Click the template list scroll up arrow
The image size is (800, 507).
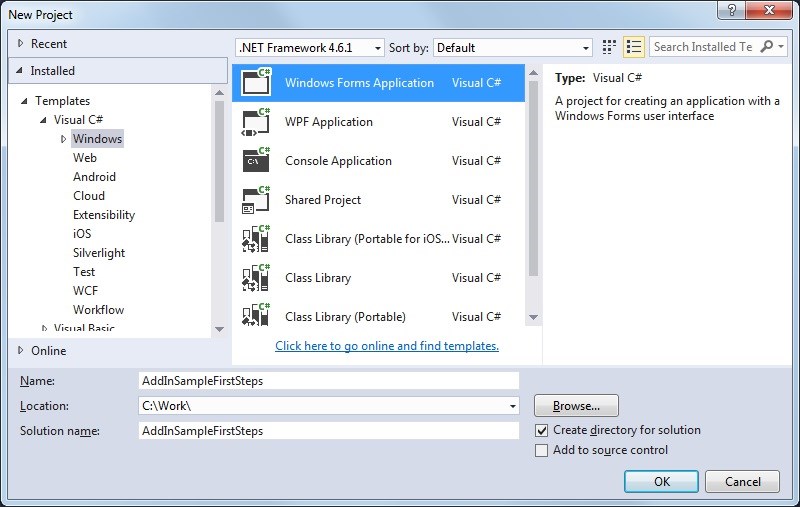pyautogui.click(x=534, y=73)
